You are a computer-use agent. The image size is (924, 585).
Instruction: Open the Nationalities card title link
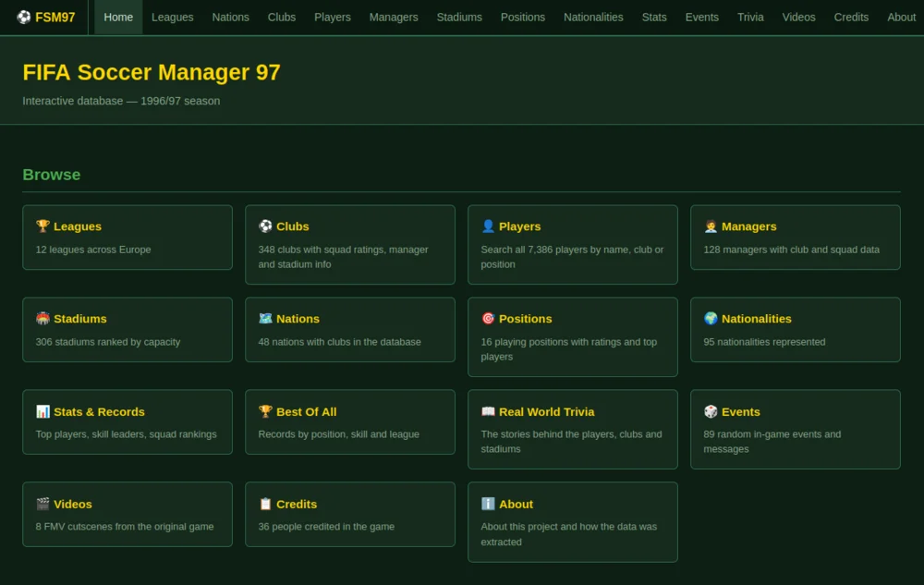coord(756,319)
